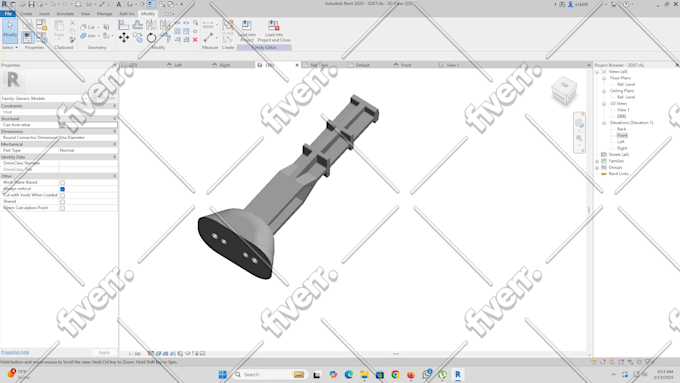Viewport: 680px width, 383px height.
Task: Click the navigation bar steering wheel icon
Action: click(579, 124)
